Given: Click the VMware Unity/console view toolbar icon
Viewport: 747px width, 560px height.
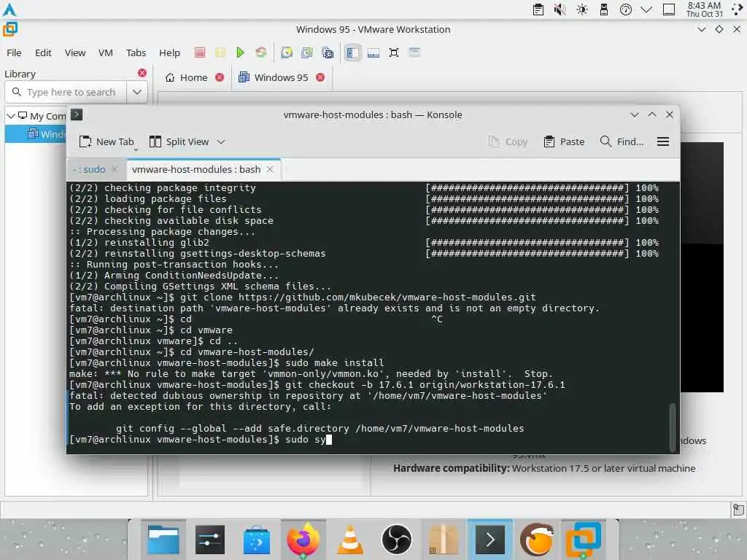Looking at the screenshot, I should (x=414, y=52).
